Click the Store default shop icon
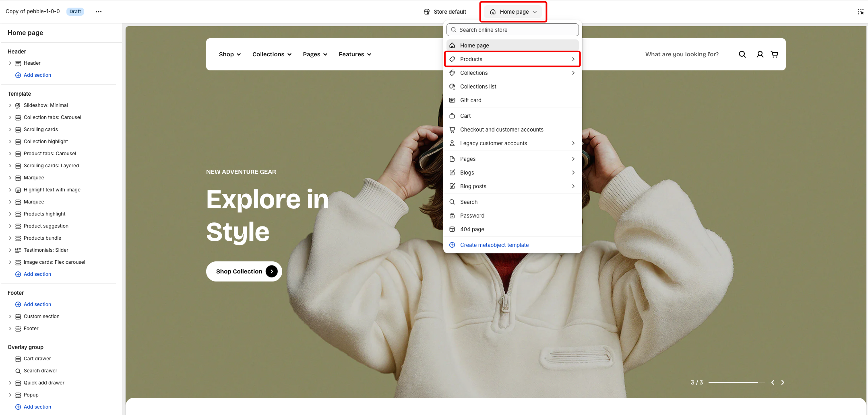 click(427, 12)
